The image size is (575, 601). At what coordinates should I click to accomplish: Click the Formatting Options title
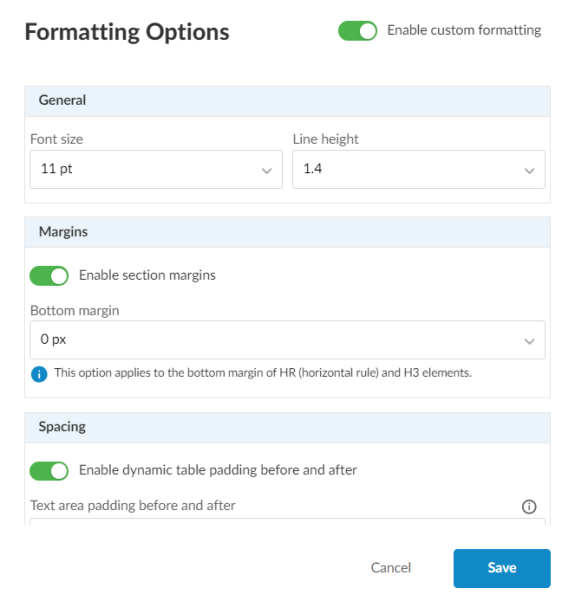[127, 32]
